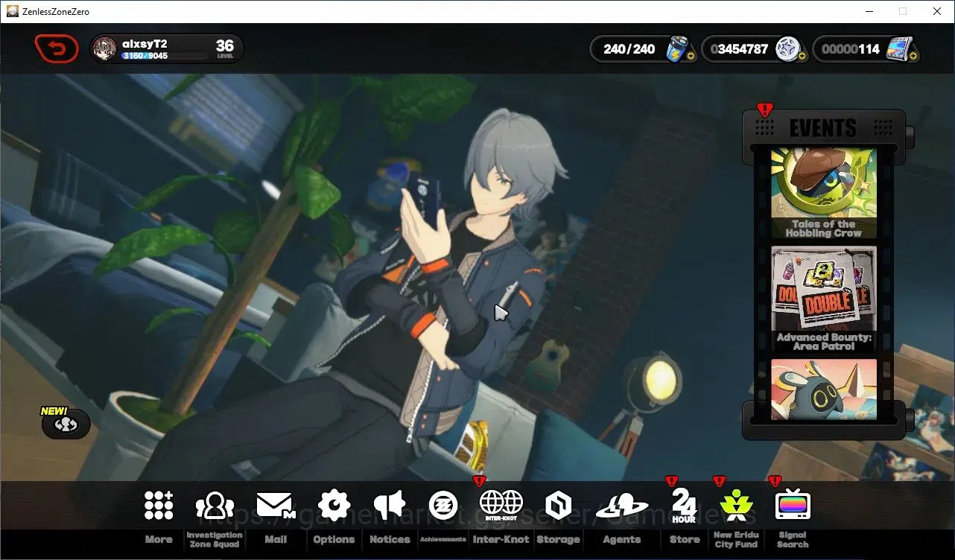Click the Options label
The image size is (955, 560).
click(334, 539)
